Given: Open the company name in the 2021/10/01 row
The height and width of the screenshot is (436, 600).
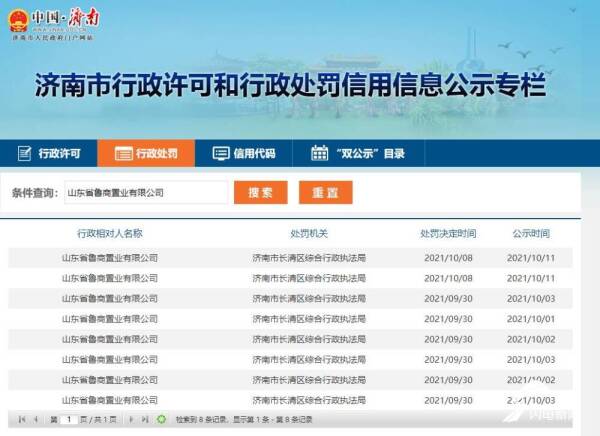Looking at the screenshot, I should point(110,319).
